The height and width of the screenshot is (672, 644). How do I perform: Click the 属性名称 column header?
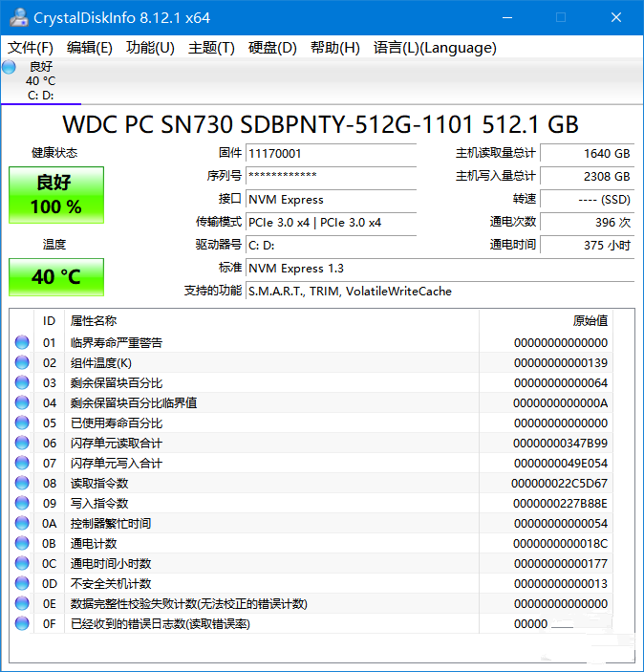point(94,321)
